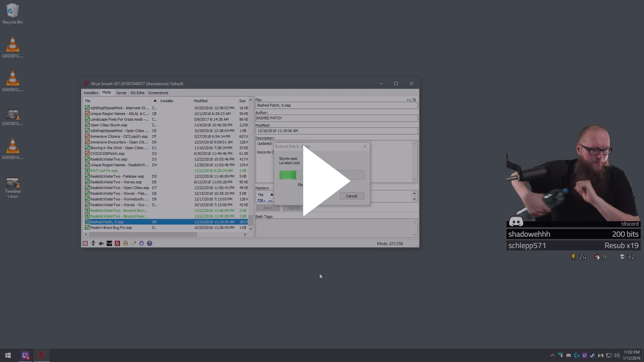Switch to the Installers tab
644x362 pixels.
coord(91,93)
